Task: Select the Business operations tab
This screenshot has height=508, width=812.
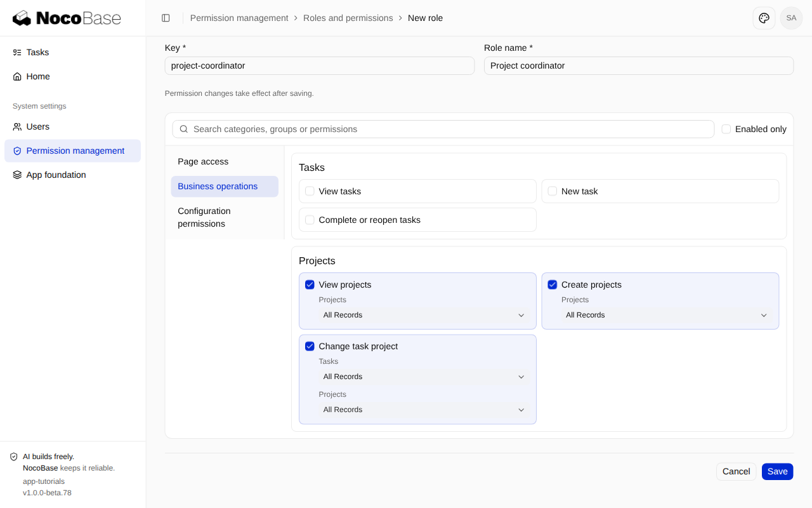Action: (x=225, y=187)
